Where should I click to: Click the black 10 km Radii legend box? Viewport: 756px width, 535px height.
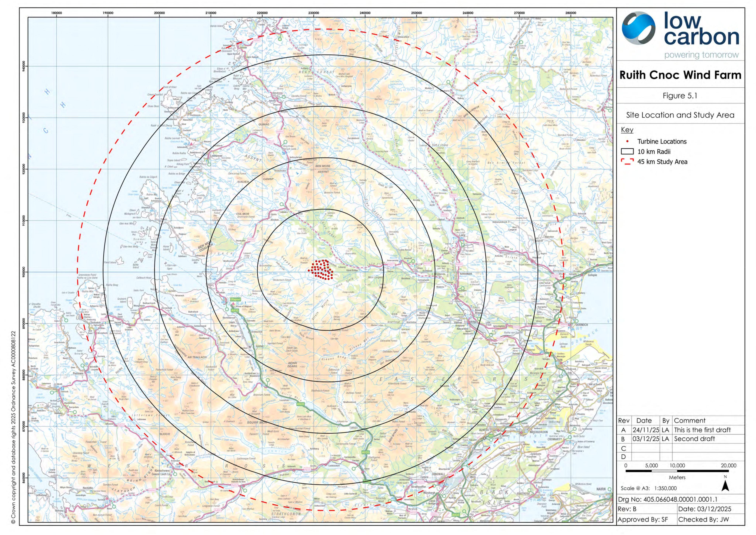click(x=627, y=152)
